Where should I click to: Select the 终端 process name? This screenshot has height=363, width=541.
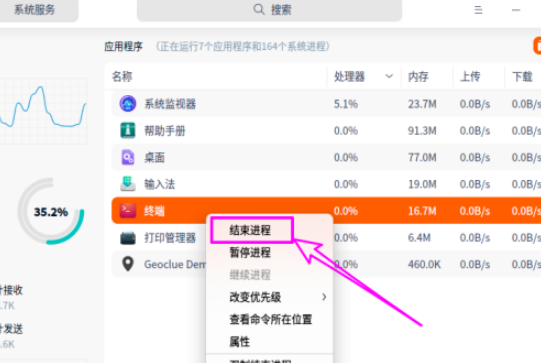coord(155,211)
